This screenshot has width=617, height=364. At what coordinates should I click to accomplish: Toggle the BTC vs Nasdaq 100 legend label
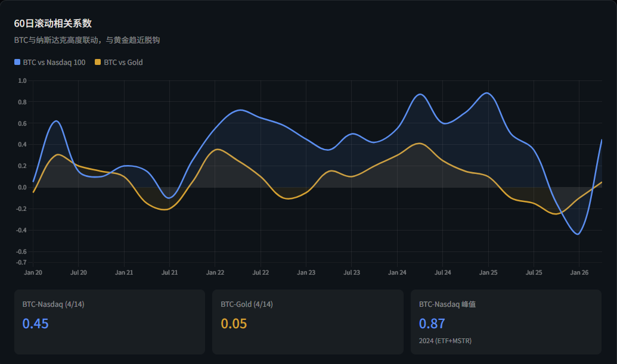coord(54,62)
